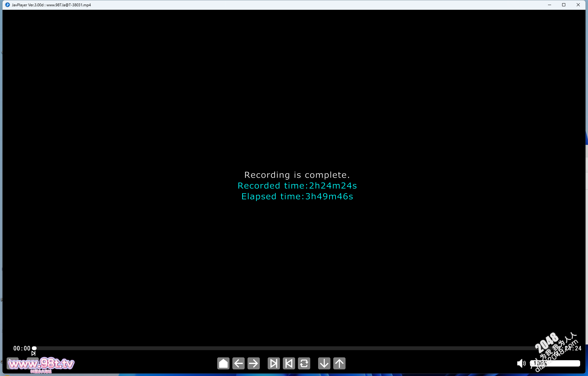
Task: Click the start marker below the seek bar
Action: [33, 353]
